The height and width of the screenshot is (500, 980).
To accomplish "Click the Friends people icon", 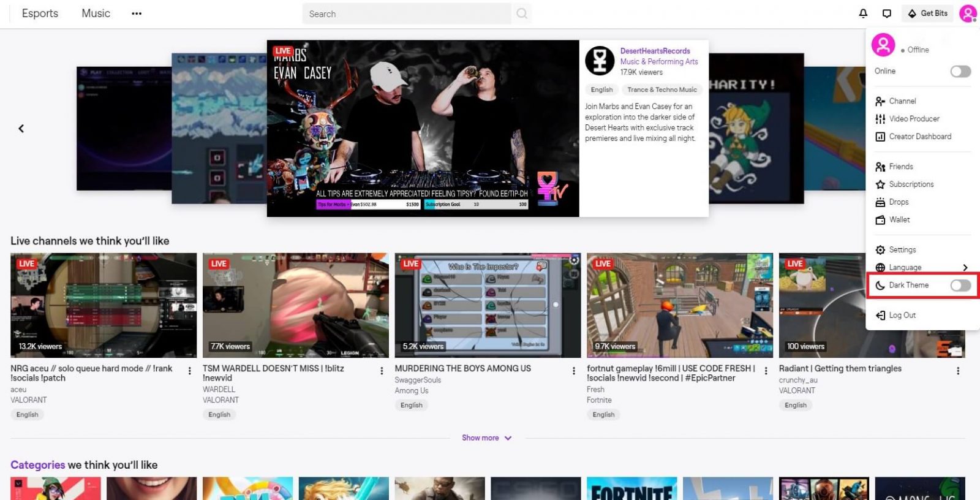I will 880,167.
